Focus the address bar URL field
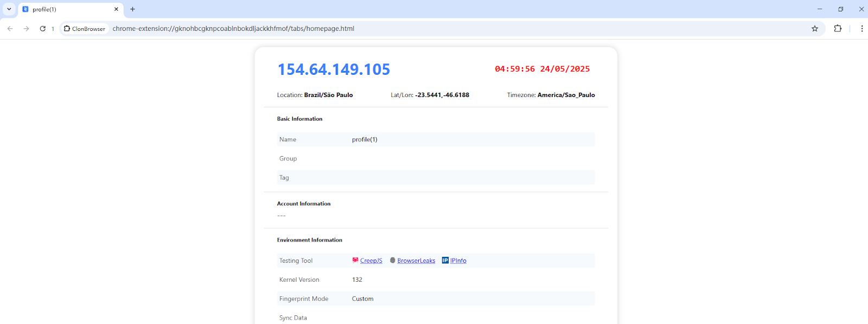 (x=434, y=29)
